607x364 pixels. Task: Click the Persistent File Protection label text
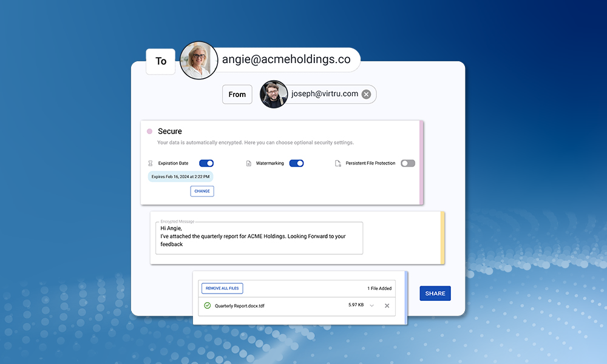[370, 163]
